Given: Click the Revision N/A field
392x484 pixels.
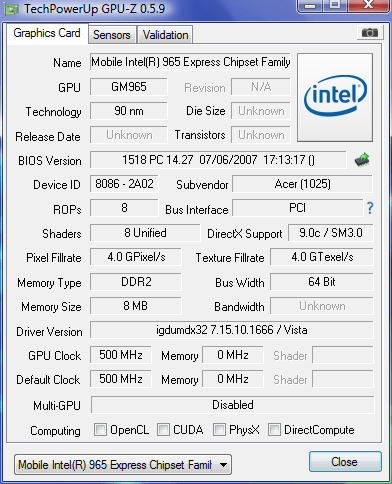Looking at the screenshot, I should pyautogui.click(x=261, y=87).
